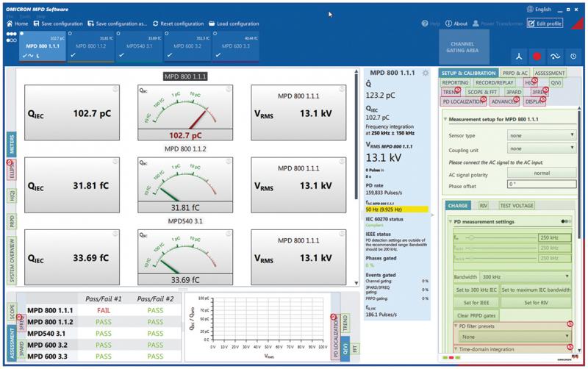Select the three-filled-dots channel layout icon
588x369 pixels.
[x=12, y=34]
